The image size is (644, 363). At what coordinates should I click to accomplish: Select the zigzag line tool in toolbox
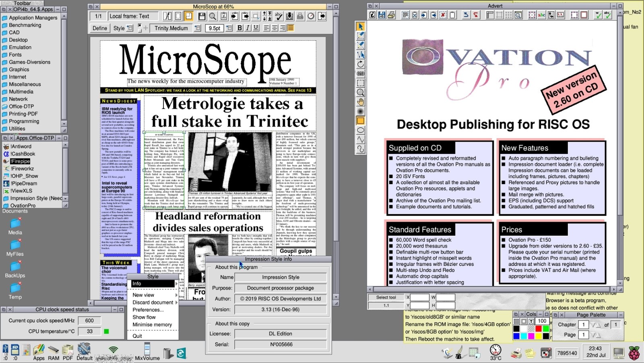(361, 140)
